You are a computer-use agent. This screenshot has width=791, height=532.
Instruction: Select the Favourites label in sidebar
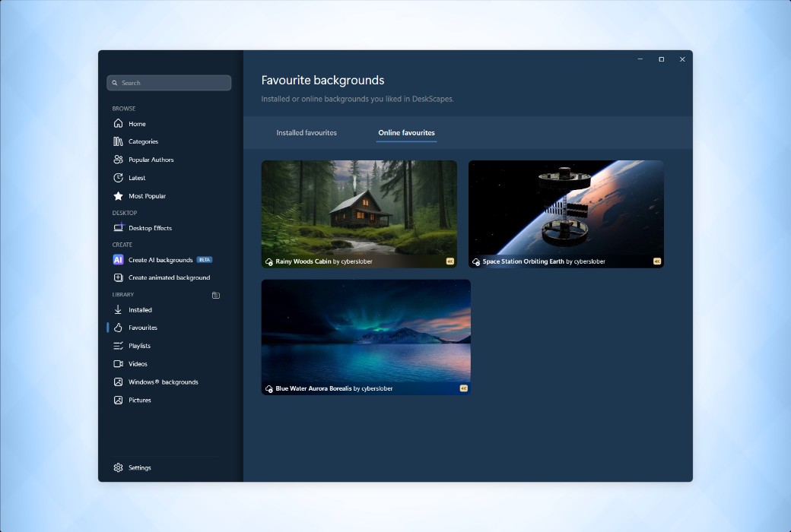(x=143, y=328)
